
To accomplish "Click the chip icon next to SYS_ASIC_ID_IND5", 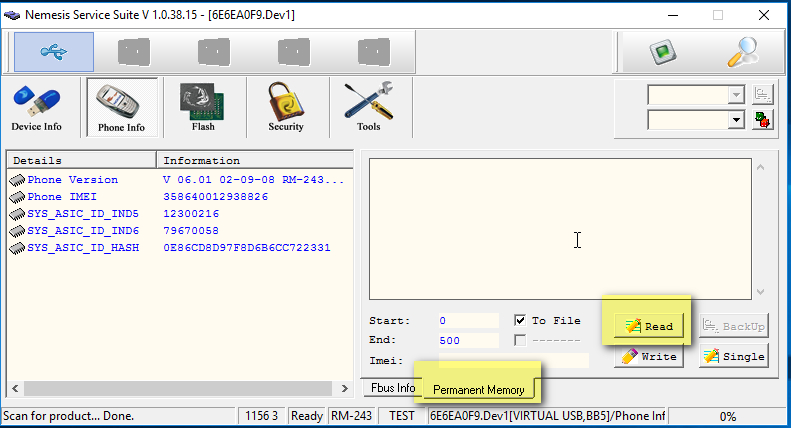I will tap(17, 215).
